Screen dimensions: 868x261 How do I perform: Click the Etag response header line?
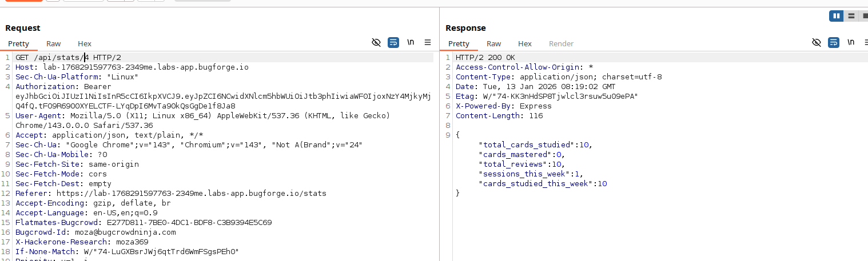(x=547, y=97)
